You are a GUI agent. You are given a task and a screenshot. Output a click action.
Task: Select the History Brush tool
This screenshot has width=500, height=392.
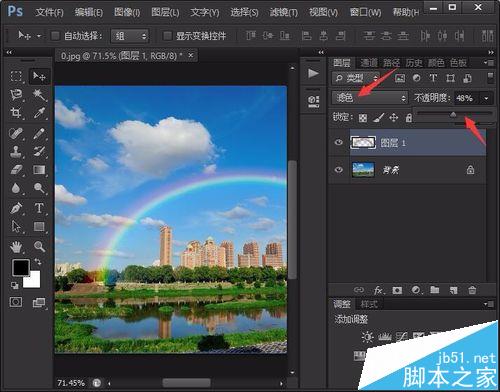[39, 152]
